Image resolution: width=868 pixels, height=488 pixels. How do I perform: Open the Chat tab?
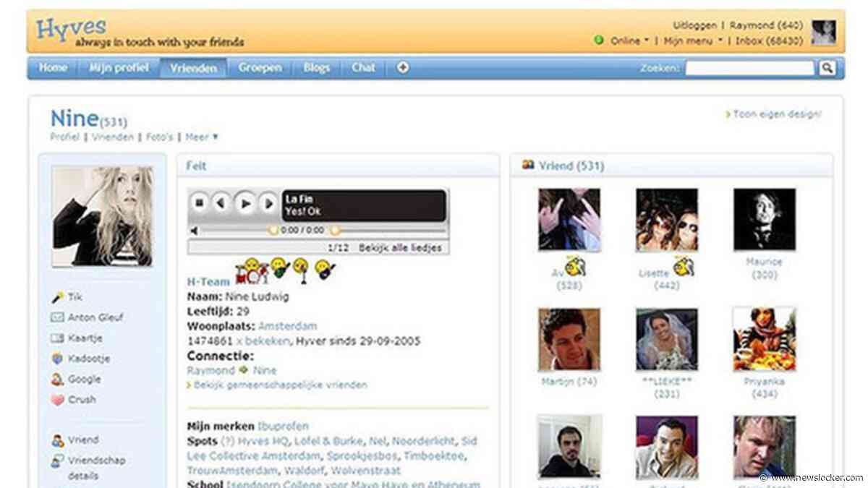(363, 68)
